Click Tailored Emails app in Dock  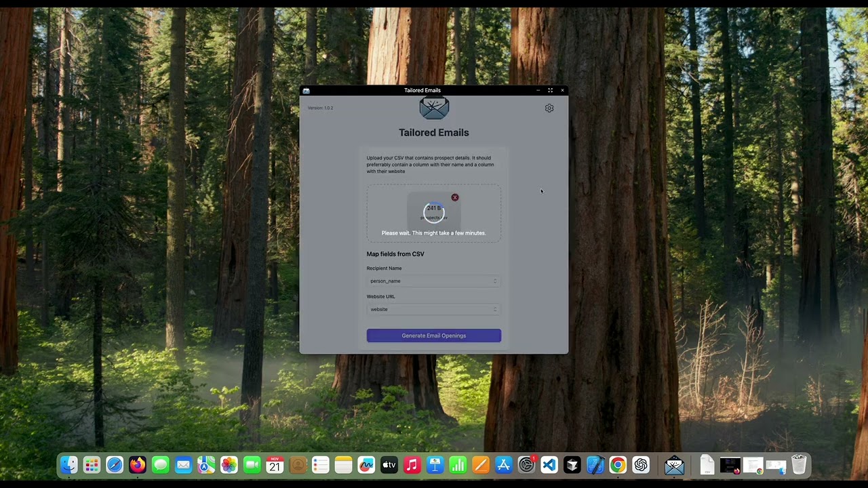(675, 465)
